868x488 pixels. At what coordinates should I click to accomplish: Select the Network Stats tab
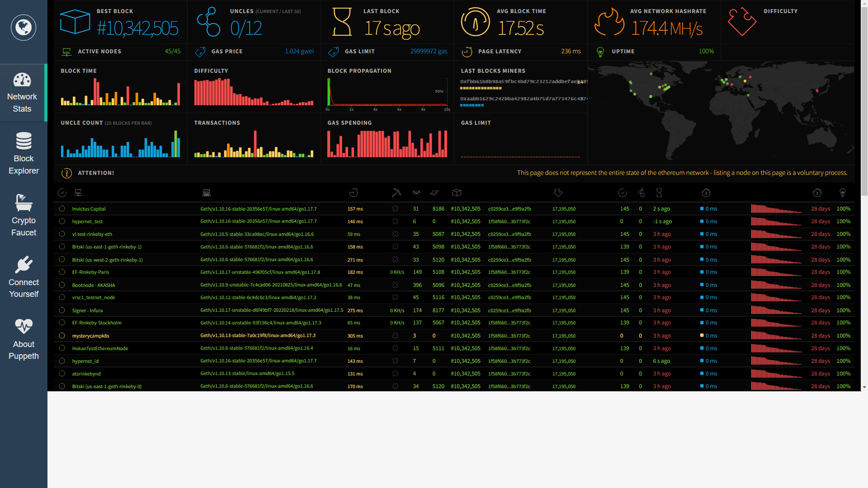tap(23, 93)
